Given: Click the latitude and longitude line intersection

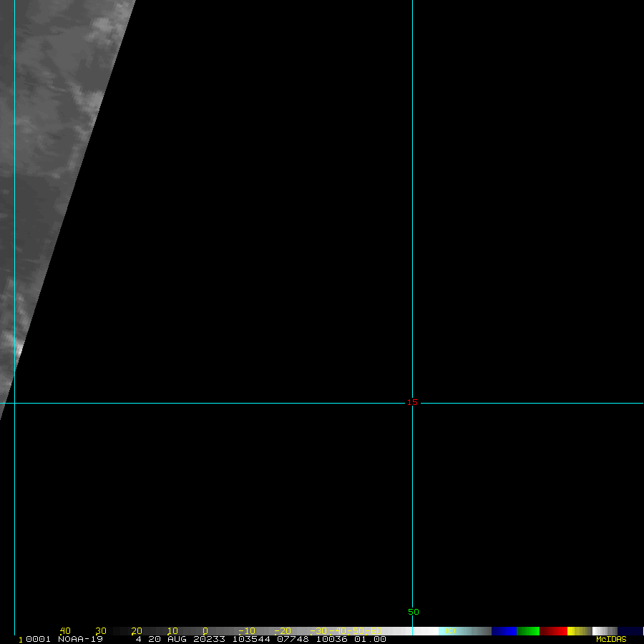Looking at the screenshot, I should tap(412, 403).
